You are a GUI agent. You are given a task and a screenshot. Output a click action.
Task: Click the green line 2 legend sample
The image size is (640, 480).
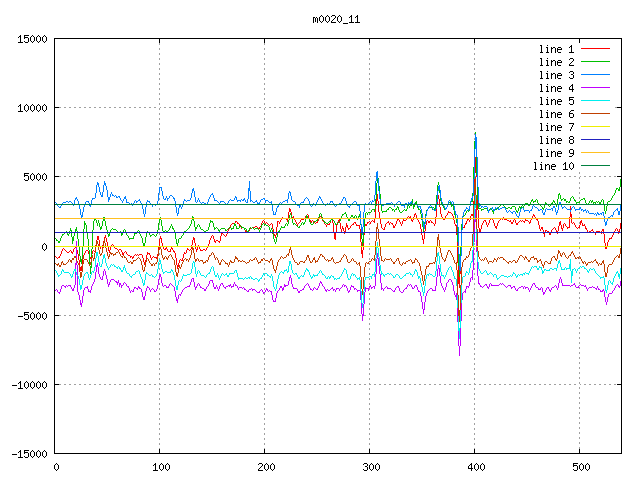pos(595,62)
